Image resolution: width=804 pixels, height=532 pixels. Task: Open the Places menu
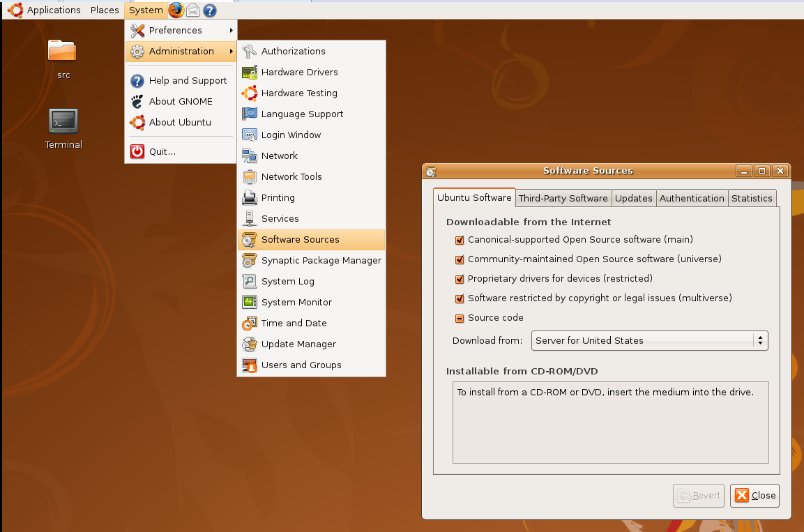[x=105, y=10]
